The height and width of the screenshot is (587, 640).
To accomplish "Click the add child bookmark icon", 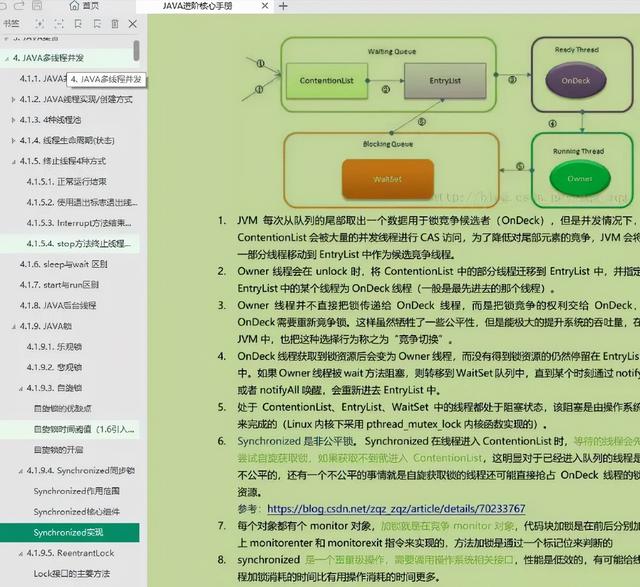I will pos(97,24).
